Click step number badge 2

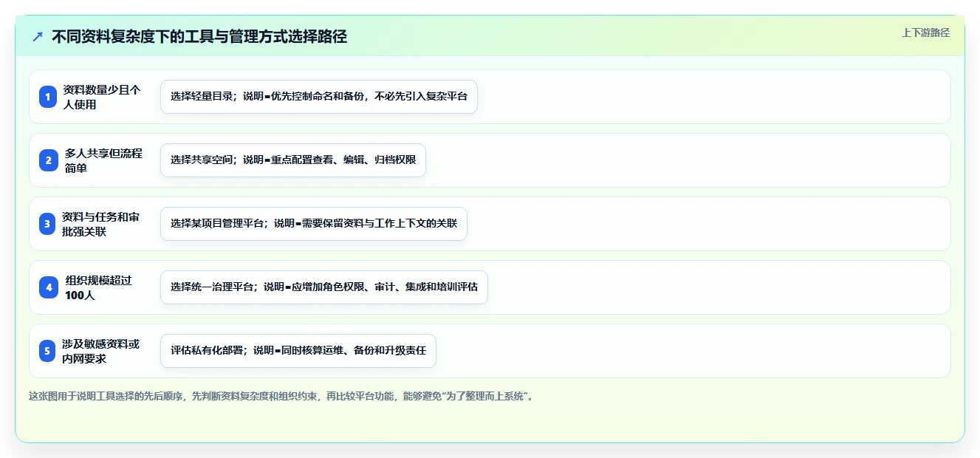pyautogui.click(x=47, y=160)
